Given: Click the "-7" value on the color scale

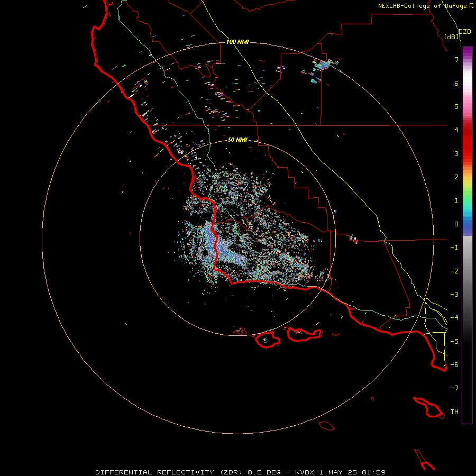Looking at the screenshot, I should pos(454,388).
